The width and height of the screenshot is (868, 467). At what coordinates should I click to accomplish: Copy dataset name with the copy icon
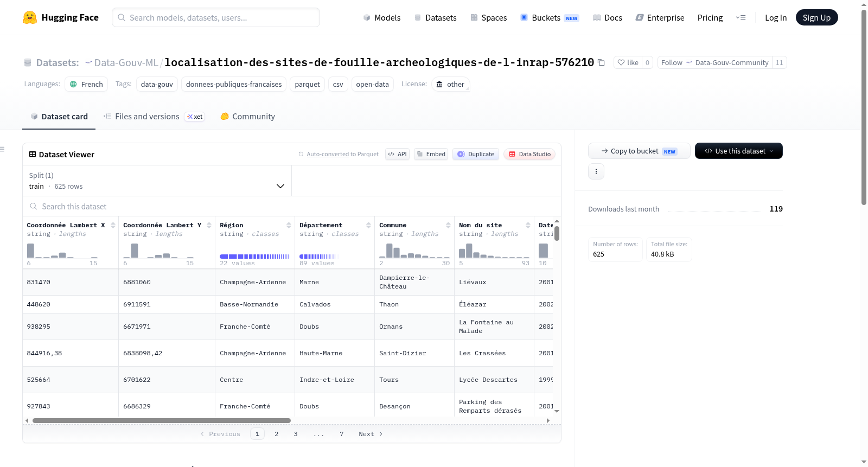click(x=601, y=62)
